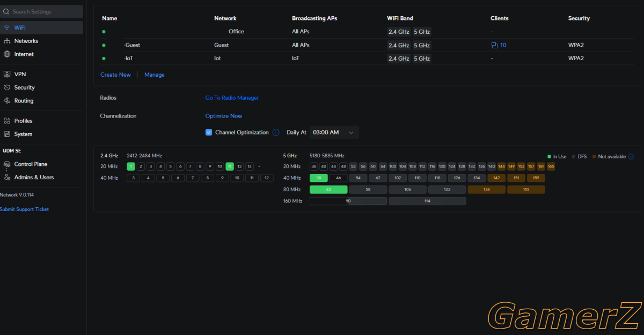Select 5 GHz 20 MHz channel 149

pyautogui.click(x=511, y=166)
